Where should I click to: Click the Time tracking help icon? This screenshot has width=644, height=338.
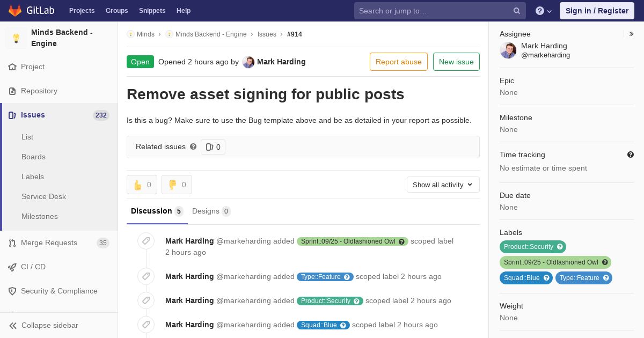(x=631, y=155)
